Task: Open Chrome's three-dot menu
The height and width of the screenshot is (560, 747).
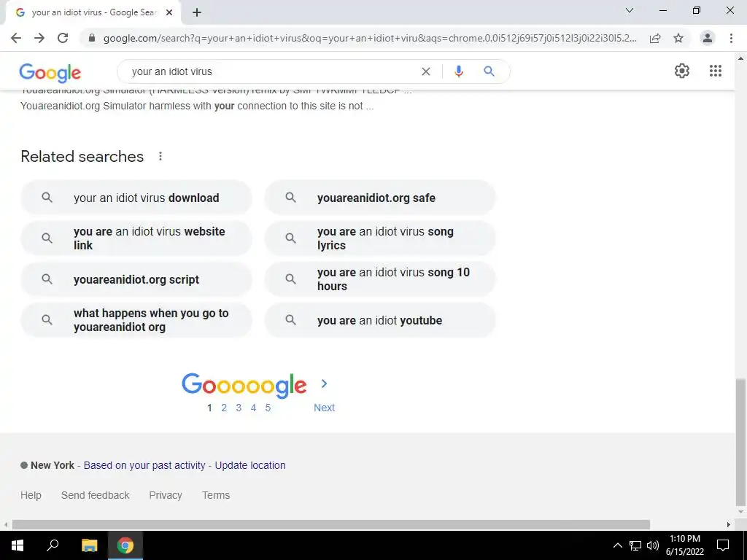Action: pos(731,38)
